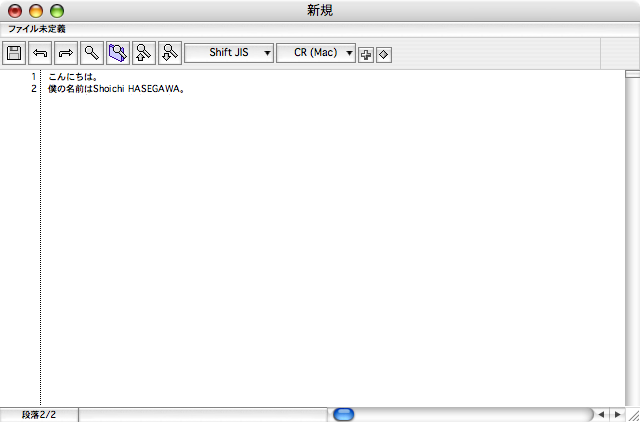This screenshot has width=640, height=422.
Task: Click the find previous magnifier with up arrow
Action: click(x=144, y=53)
